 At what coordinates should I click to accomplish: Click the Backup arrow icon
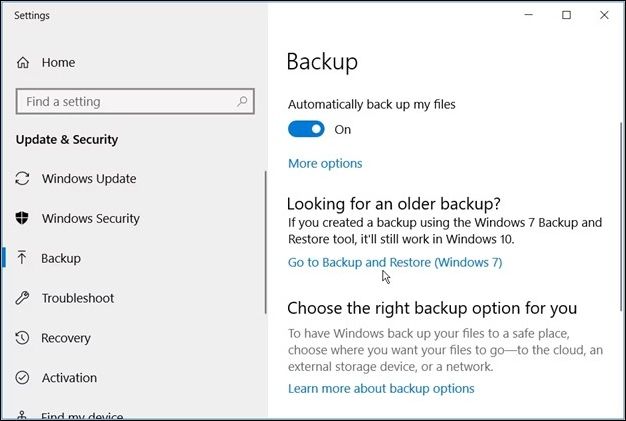23,258
